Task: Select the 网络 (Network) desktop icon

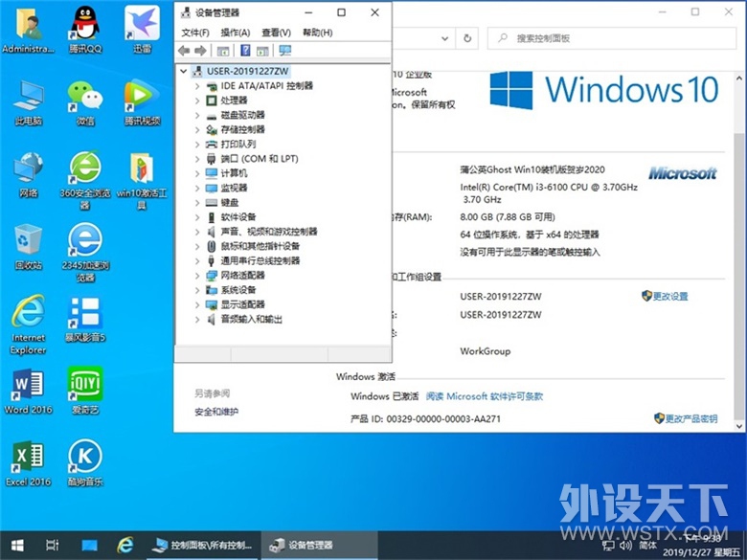Action: click(x=29, y=174)
